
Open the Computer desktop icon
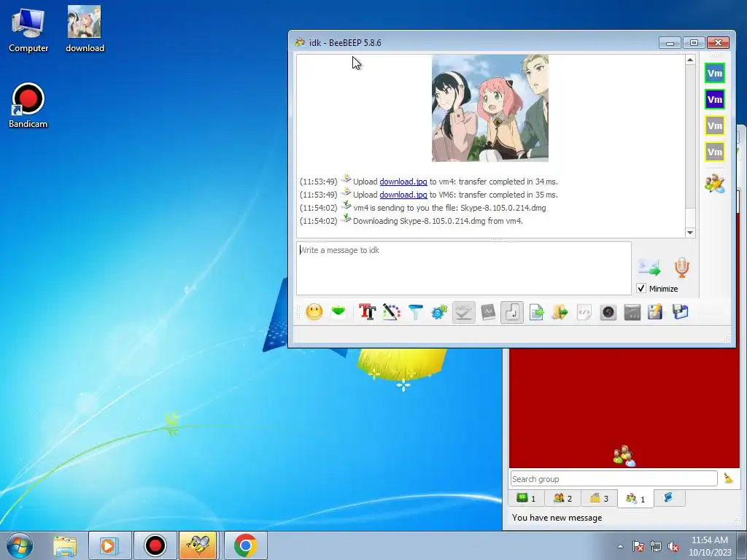(28, 30)
